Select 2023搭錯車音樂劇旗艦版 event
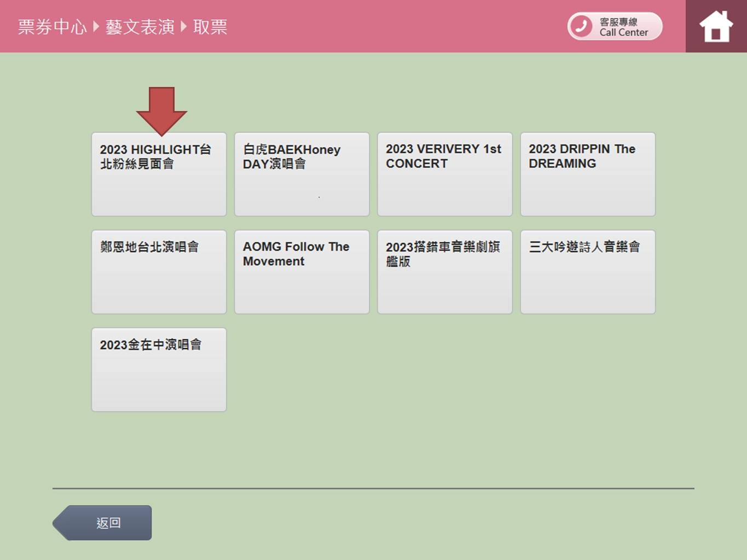Screen dimensions: 747x560 click(444, 272)
